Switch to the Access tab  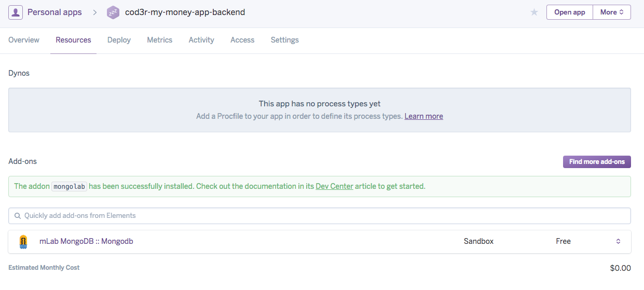[242, 40]
